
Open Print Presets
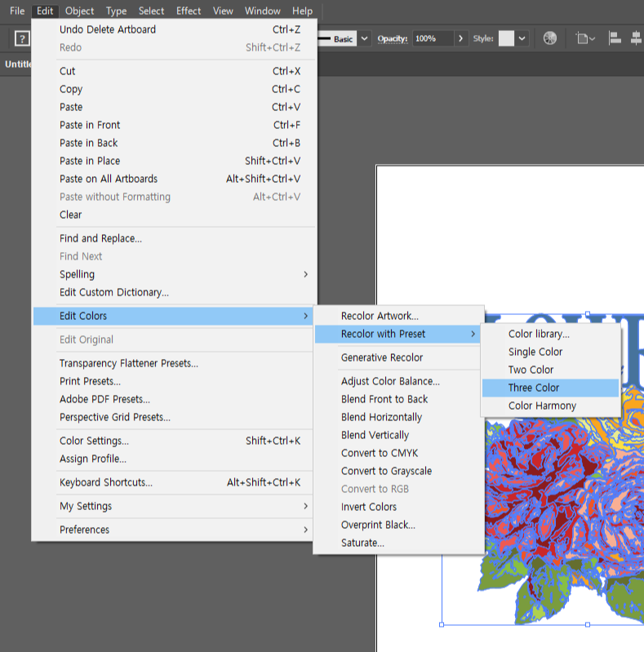click(x=173, y=381)
